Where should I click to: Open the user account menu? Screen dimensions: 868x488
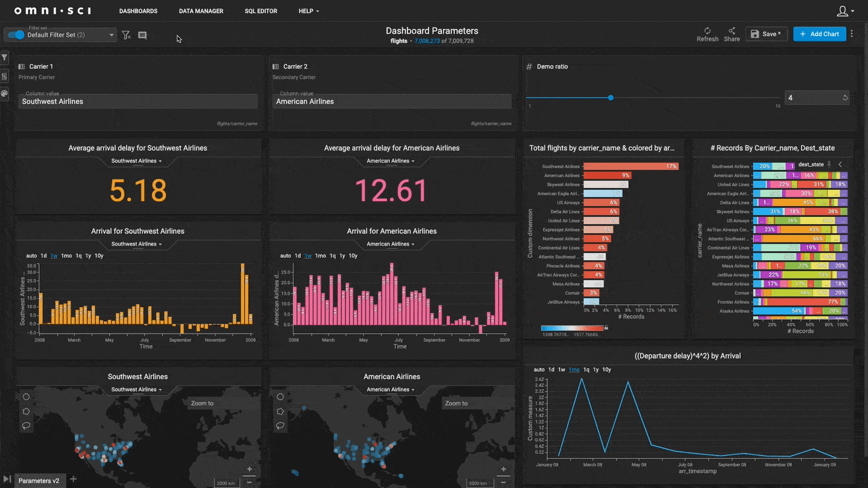[x=845, y=11]
